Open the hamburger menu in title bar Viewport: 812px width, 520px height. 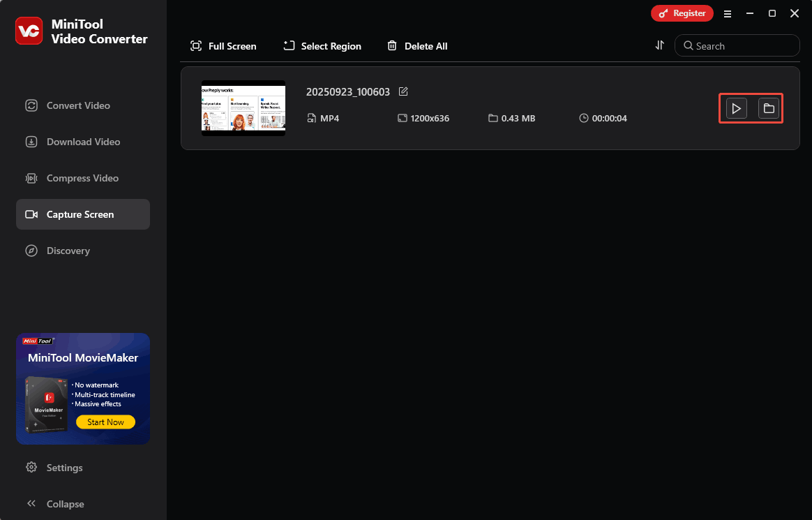[x=728, y=14]
